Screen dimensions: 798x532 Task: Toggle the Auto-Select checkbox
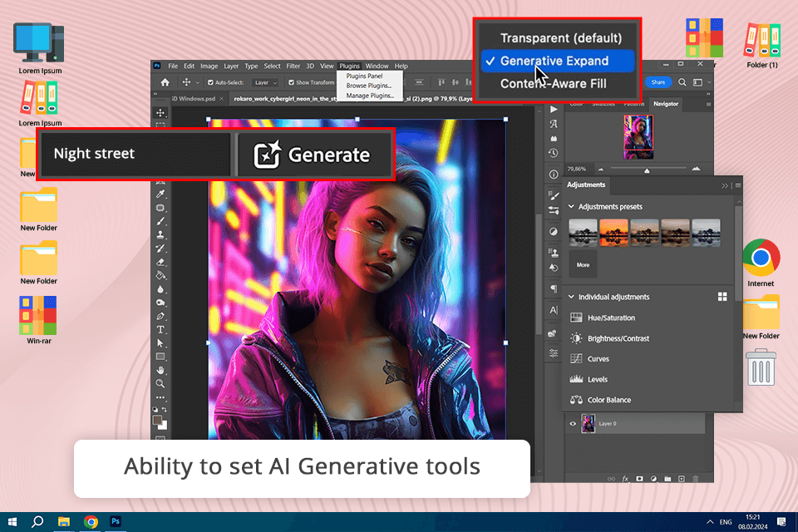click(209, 82)
